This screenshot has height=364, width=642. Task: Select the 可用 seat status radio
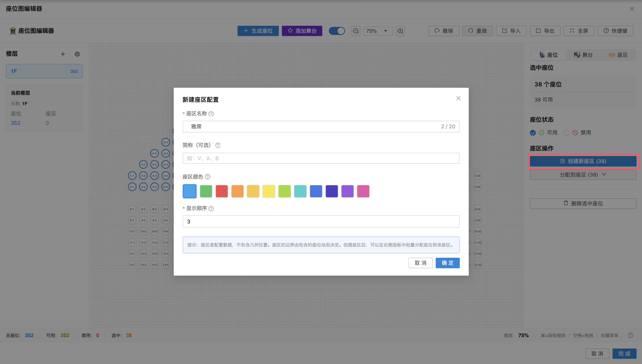(533, 133)
